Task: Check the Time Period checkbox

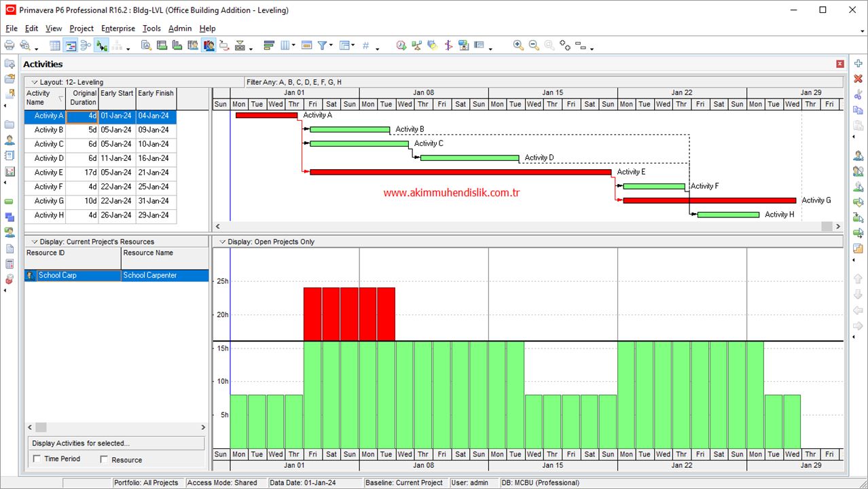Action: click(x=37, y=459)
